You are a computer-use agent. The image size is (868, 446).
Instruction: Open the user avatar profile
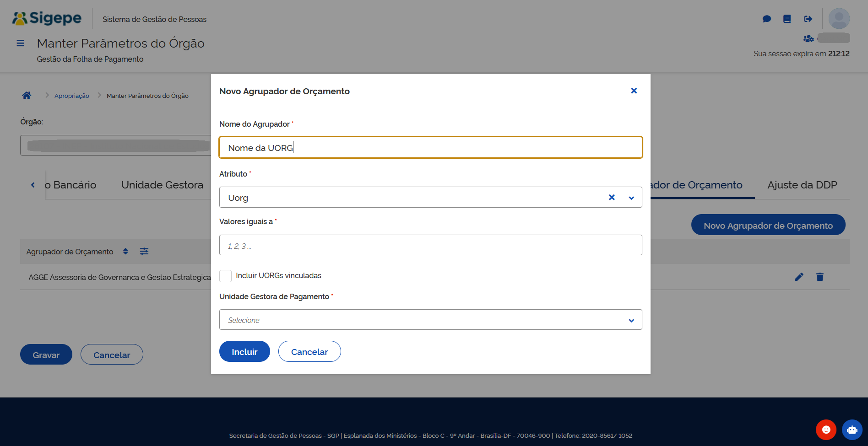pos(839,19)
